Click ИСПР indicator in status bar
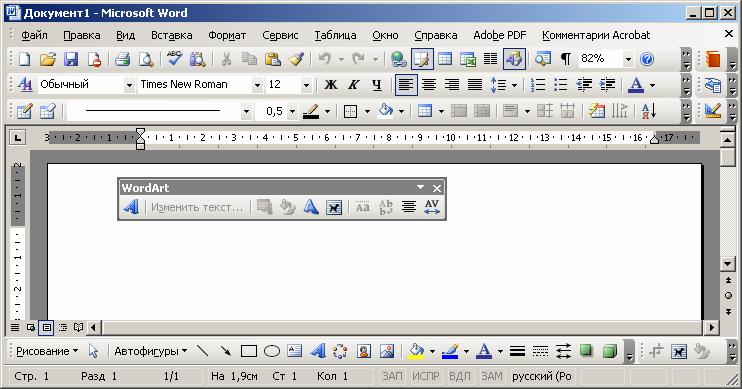 [425, 376]
